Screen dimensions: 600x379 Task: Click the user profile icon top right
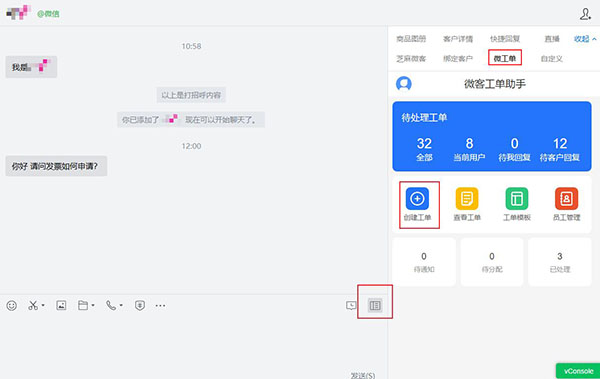[x=585, y=14]
